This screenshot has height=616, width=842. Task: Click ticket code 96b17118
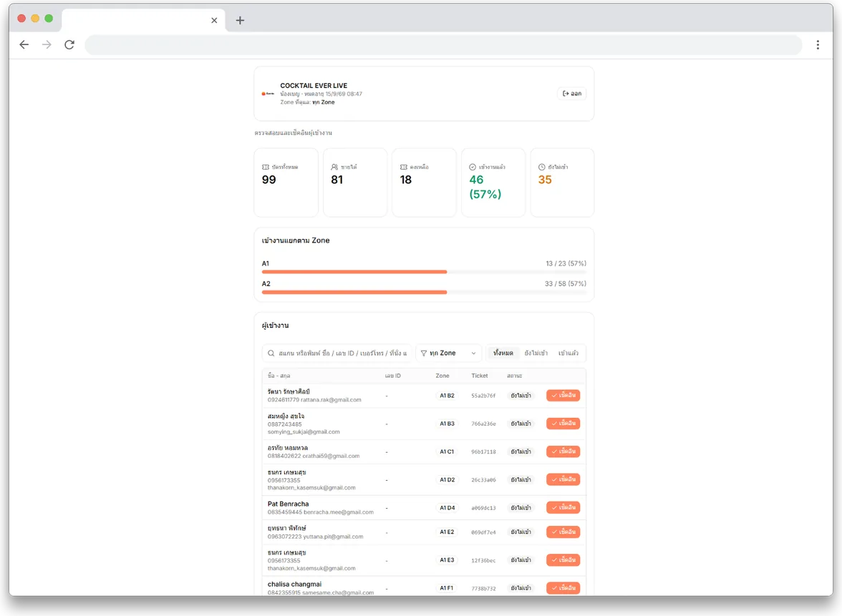tap(483, 452)
